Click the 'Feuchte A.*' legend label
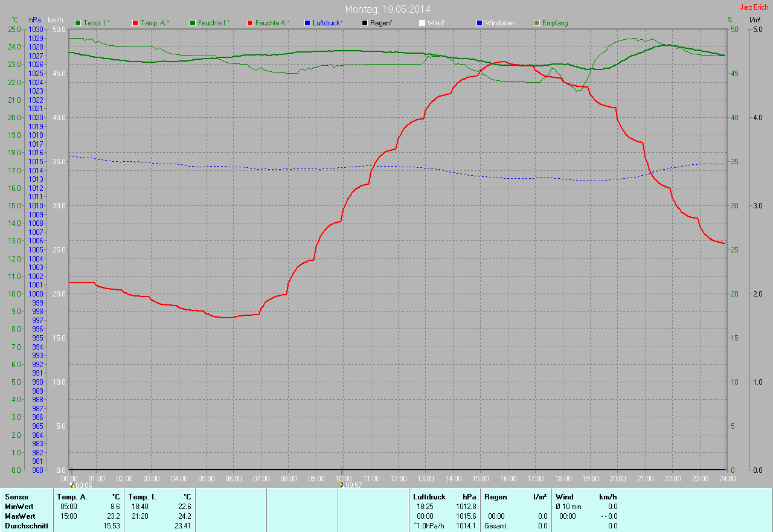Screen dimensions: 773x532 coord(272,23)
